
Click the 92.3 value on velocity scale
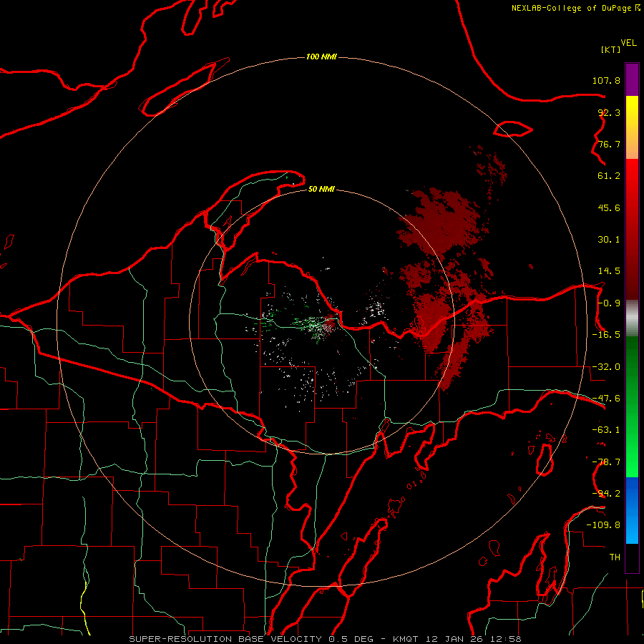click(609, 112)
